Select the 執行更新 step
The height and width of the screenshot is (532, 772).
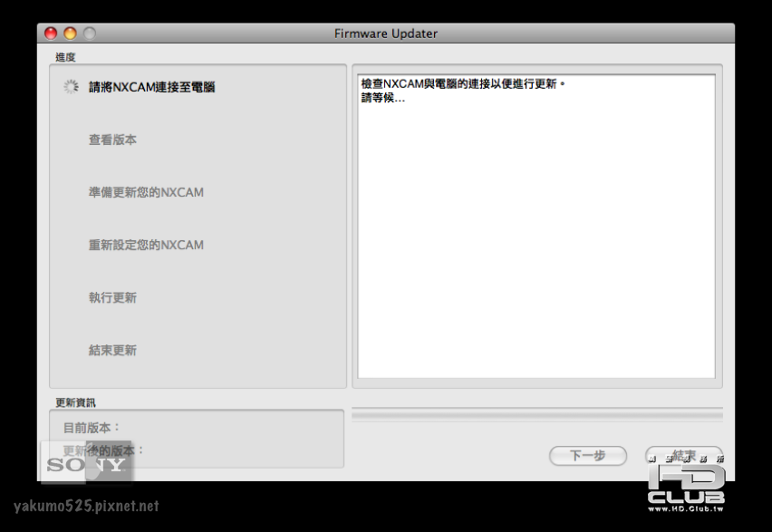tap(112, 298)
